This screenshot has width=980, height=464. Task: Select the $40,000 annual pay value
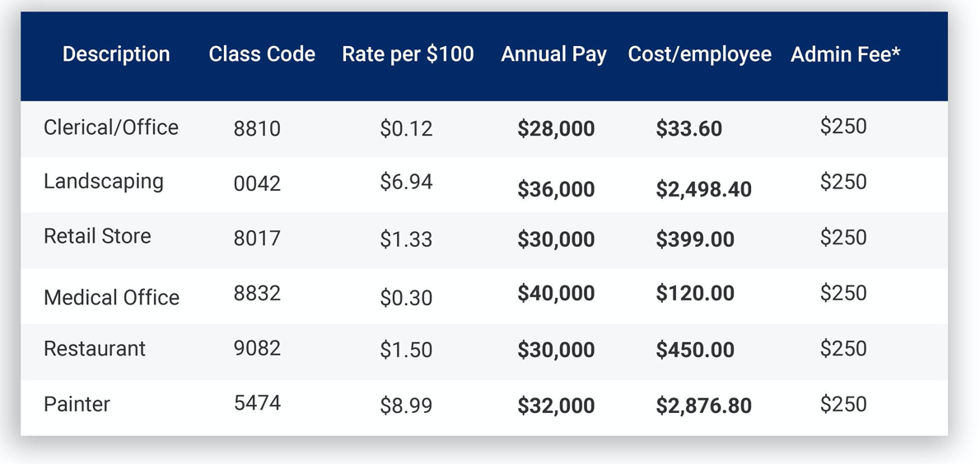(556, 294)
